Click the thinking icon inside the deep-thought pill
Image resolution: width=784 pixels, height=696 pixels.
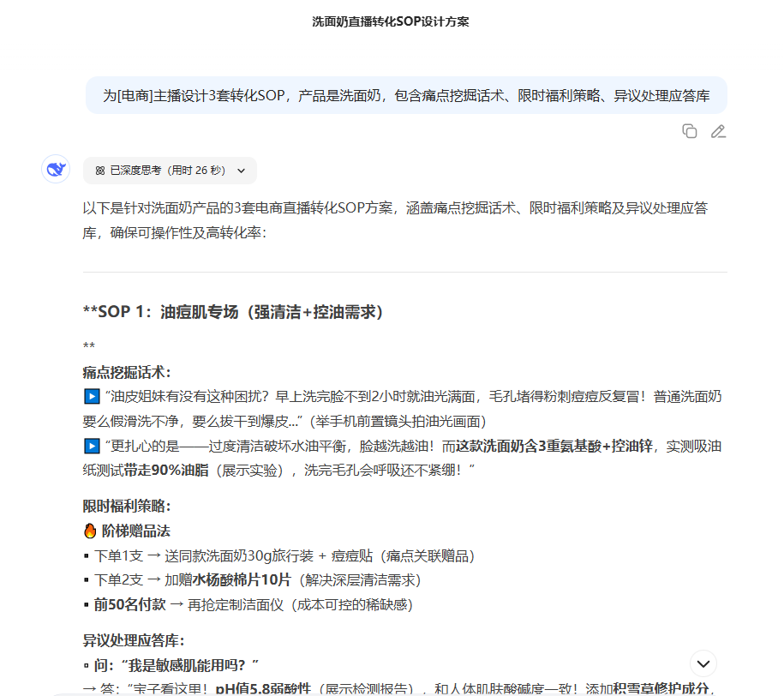[100, 171]
